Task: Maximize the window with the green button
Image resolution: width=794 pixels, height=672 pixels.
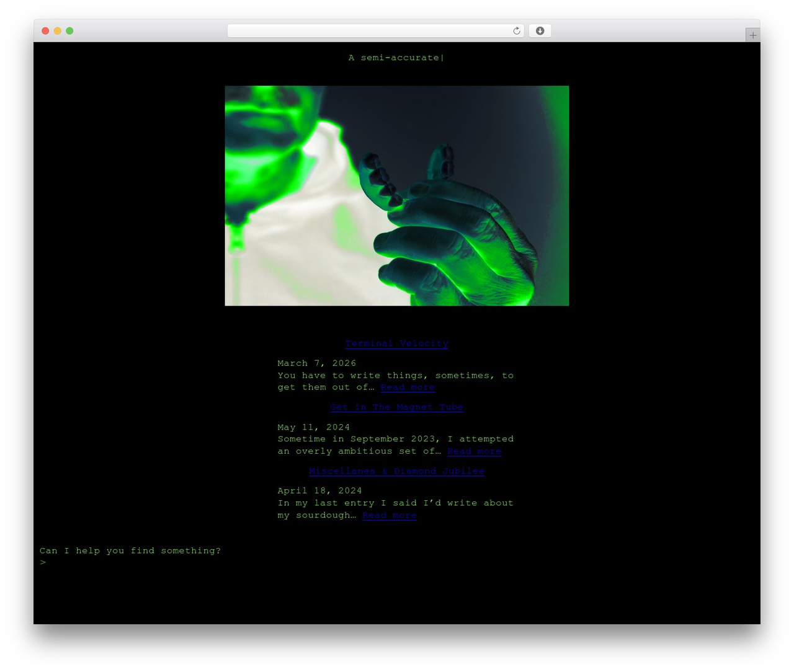Action: 69,31
